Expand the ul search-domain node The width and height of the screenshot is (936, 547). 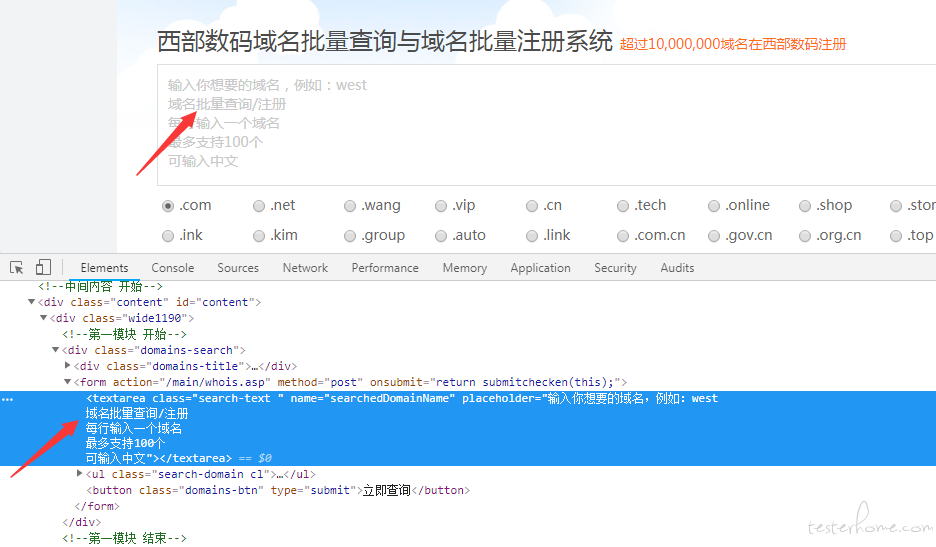[79, 474]
